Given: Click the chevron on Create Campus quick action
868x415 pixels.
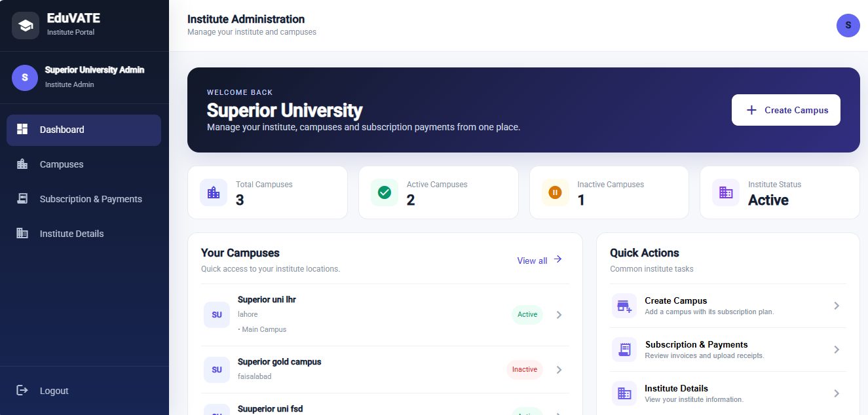Looking at the screenshot, I should (x=837, y=306).
